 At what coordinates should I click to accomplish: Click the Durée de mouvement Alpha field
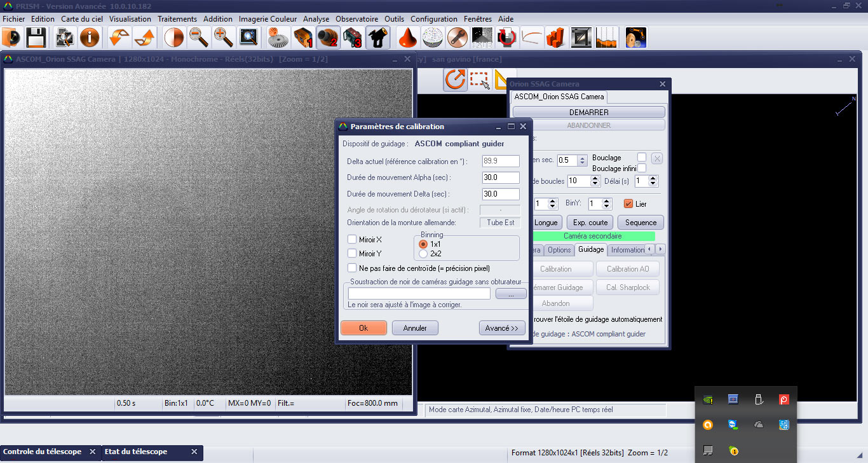point(501,178)
